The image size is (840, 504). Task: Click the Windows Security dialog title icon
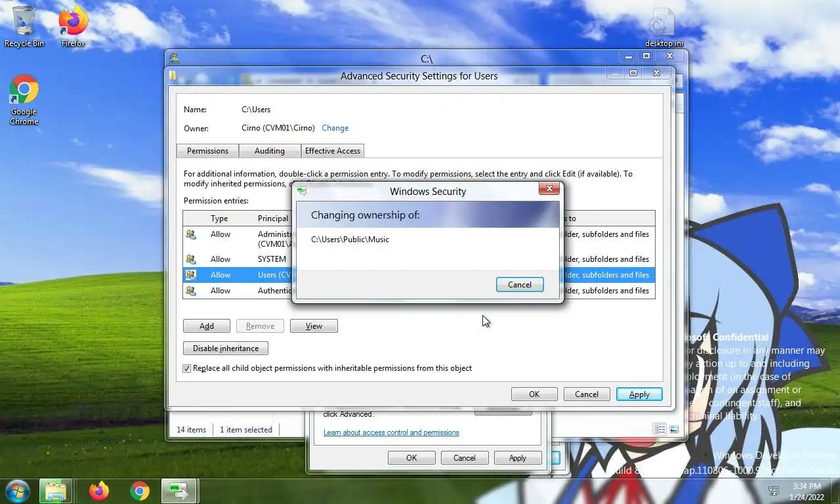pyautogui.click(x=302, y=191)
